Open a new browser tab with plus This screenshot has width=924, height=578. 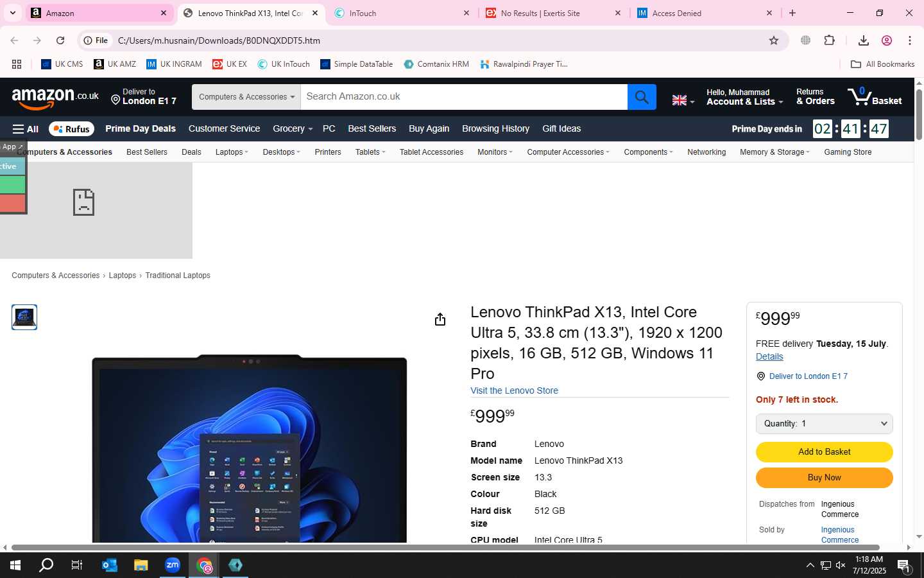792,13
